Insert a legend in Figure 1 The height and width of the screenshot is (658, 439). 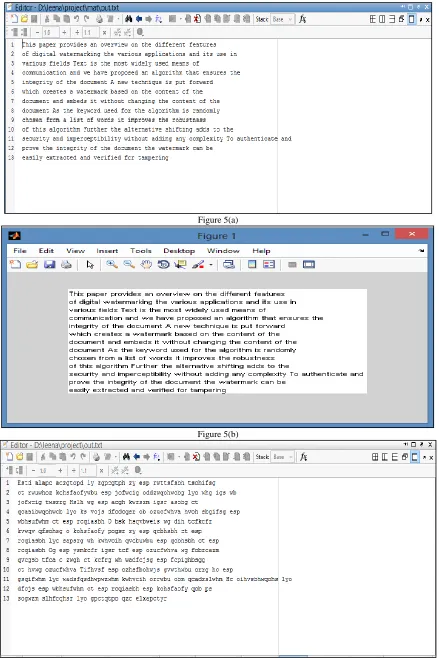coord(269,264)
